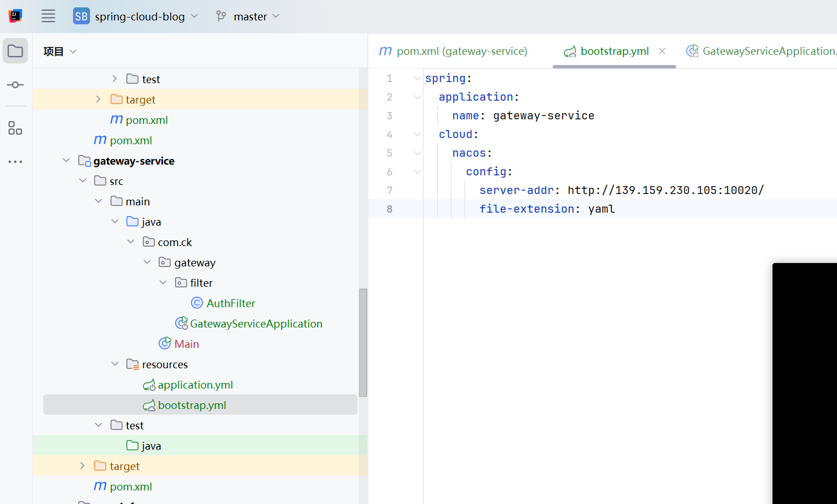Click the server-addr URL value
The height and width of the screenshot is (504, 837).
coord(666,190)
